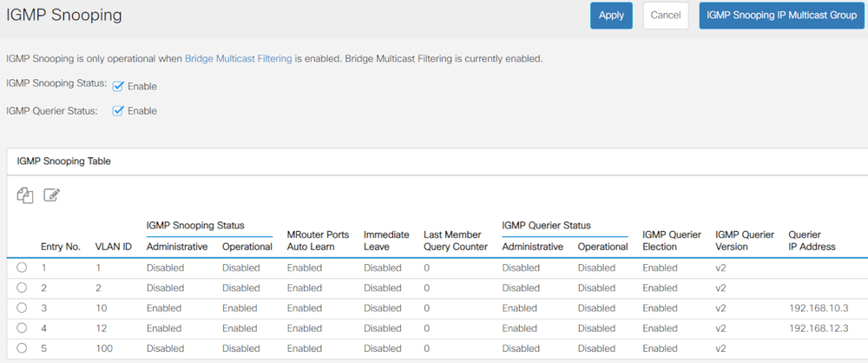Click the MRouter Ports Auto Learn header
Viewport: 868px width, 363px height.
click(318, 241)
